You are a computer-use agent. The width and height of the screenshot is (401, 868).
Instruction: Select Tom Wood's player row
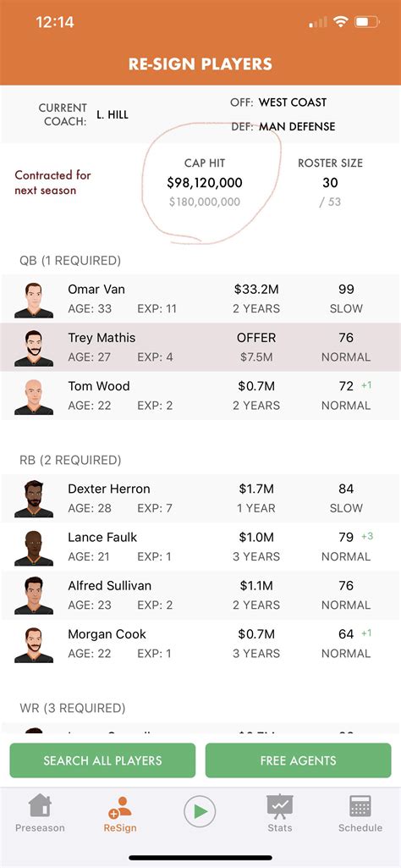click(200, 395)
